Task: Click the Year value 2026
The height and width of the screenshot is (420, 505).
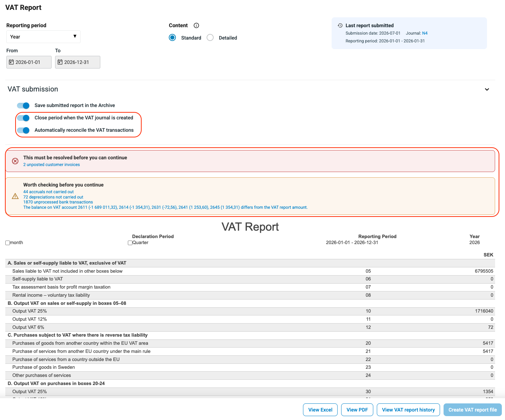Action: point(475,243)
